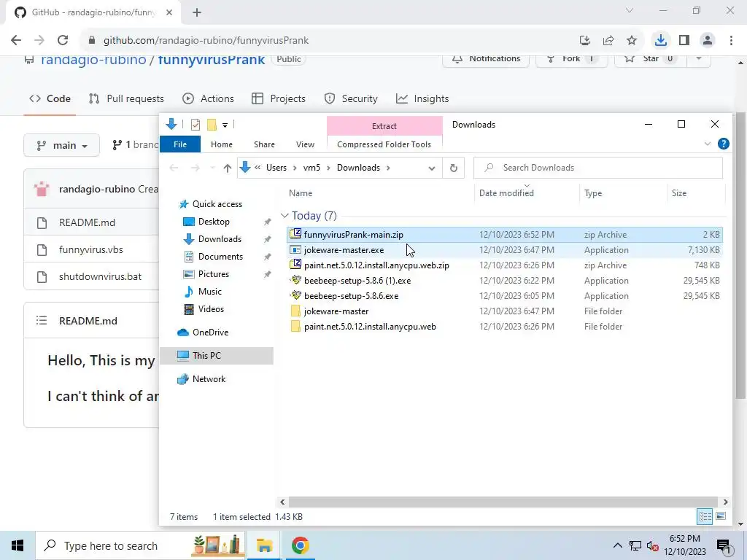
Task: Switch to large icons view in status bar
Action: tap(721, 516)
